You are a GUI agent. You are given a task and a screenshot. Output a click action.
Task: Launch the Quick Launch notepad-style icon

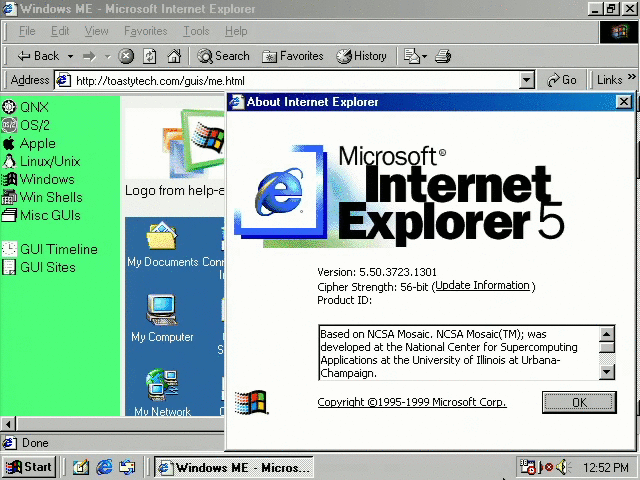(81, 467)
